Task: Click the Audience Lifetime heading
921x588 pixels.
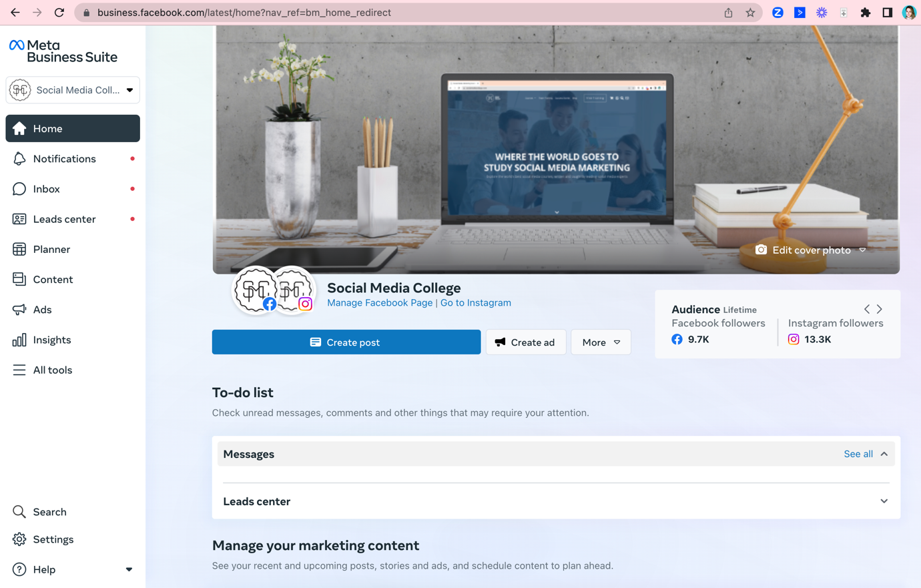Action: tap(714, 309)
